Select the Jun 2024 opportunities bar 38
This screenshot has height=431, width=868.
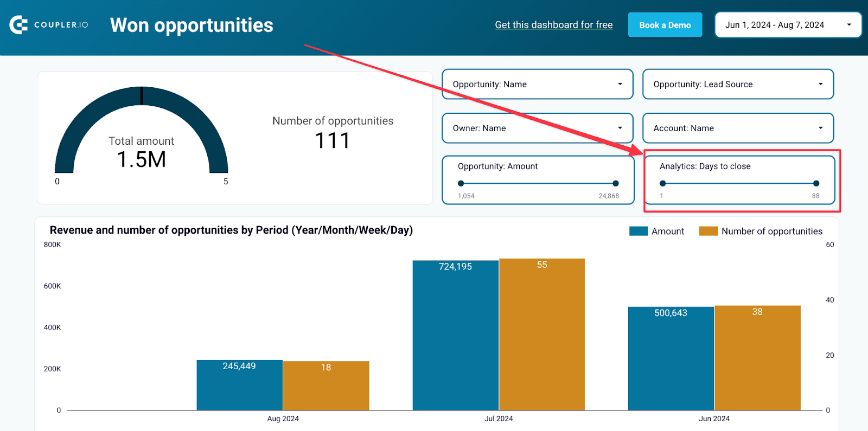click(757, 358)
